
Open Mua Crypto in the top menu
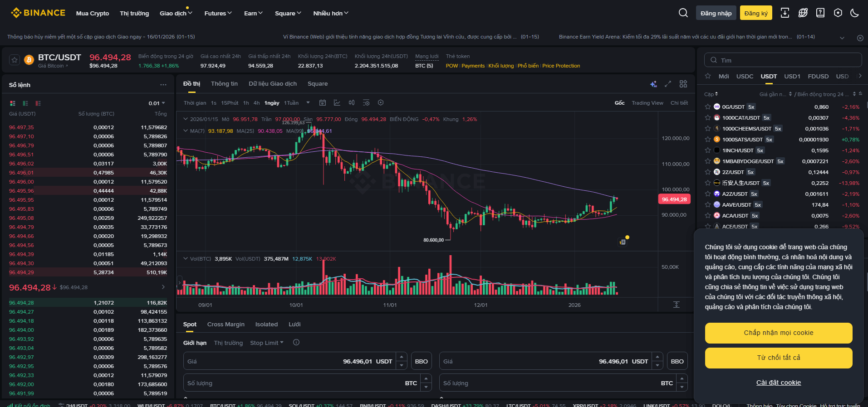click(x=93, y=13)
